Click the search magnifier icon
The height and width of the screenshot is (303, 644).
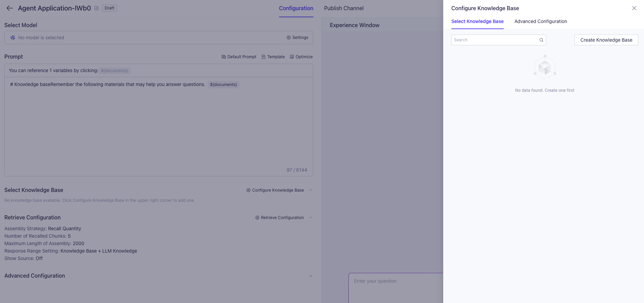541,40
